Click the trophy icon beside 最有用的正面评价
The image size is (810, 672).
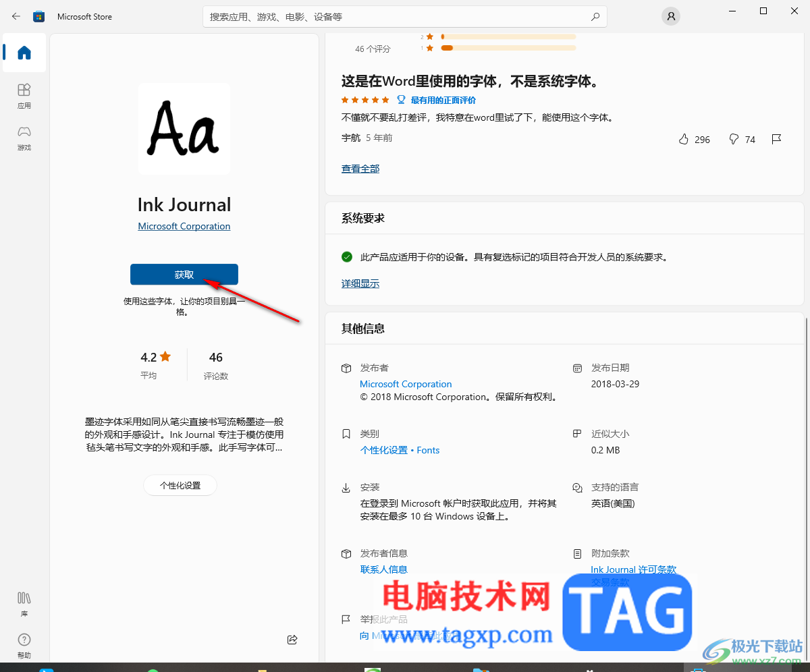401,100
